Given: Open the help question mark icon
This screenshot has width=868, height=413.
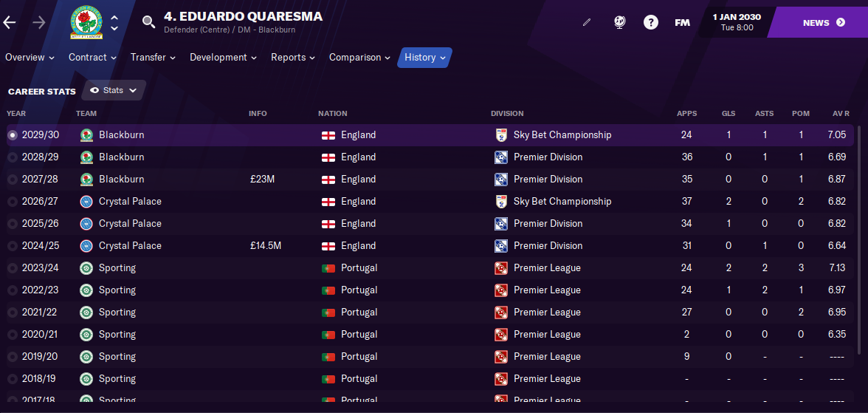Looking at the screenshot, I should pos(651,23).
